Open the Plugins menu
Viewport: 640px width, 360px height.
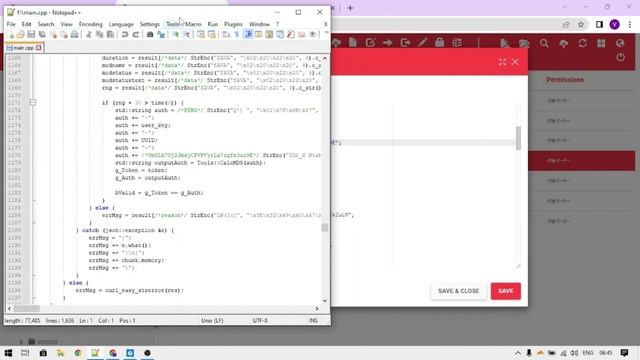[233, 24]
